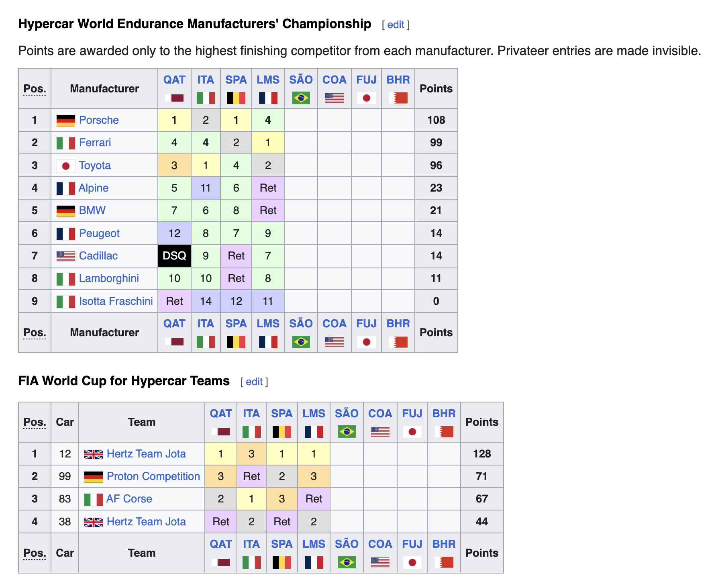This screenshot has width=722, height=588.
Task: Click Alpine's Ret result cell
Action: [x=268, y=188]
